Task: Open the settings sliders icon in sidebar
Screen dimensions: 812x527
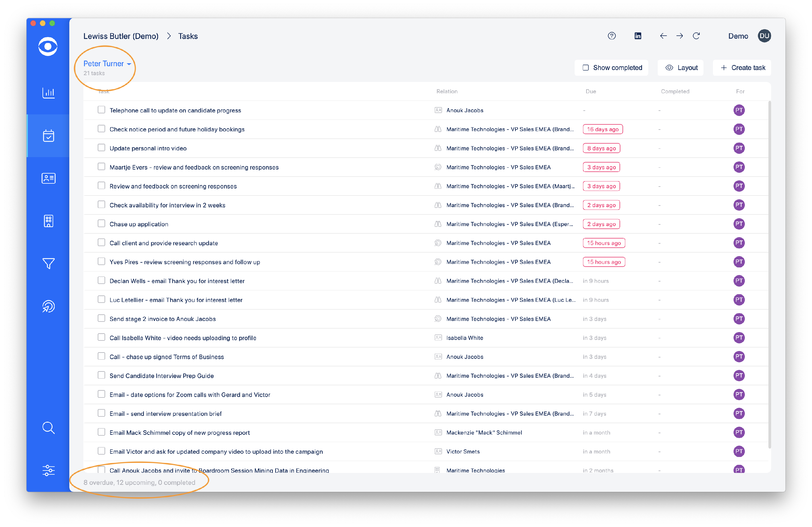Action: (48, 470)
